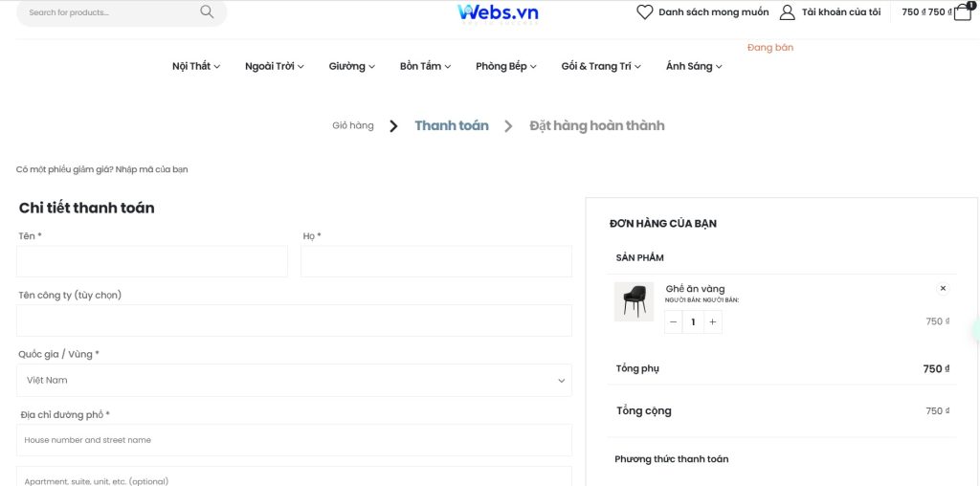Screen dimensions: 980x486
Task: Expand the Quốc gia / Vùng dropdown
Action: [294, 380]
